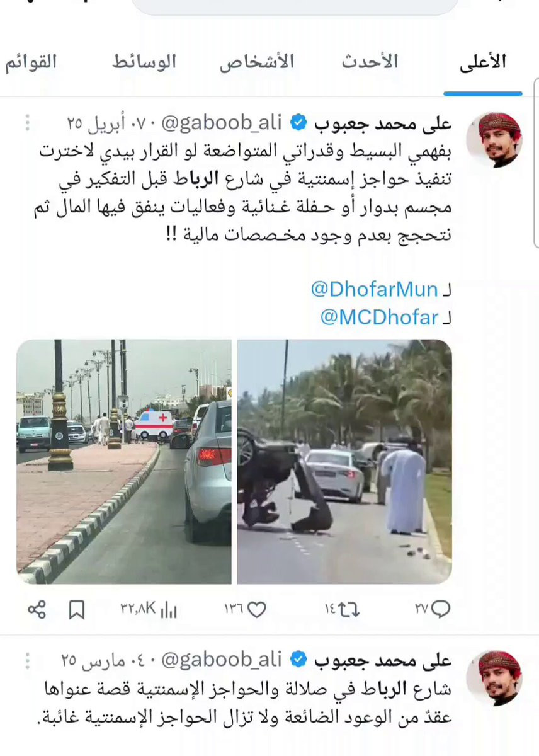Switch to الأشخاص tab
This screenshot has height=756, width=539.
coord(257,62)
